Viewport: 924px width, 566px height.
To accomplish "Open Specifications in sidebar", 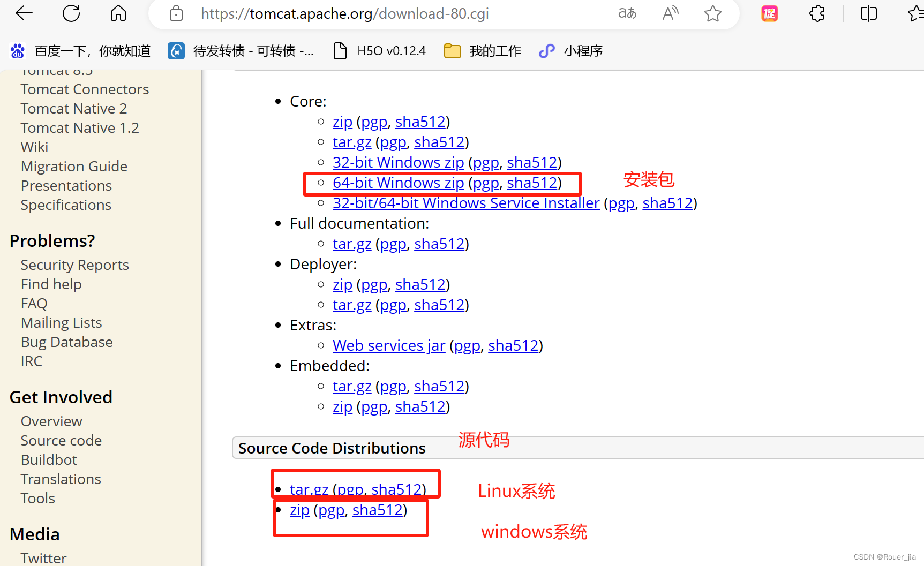I will 66,205.
